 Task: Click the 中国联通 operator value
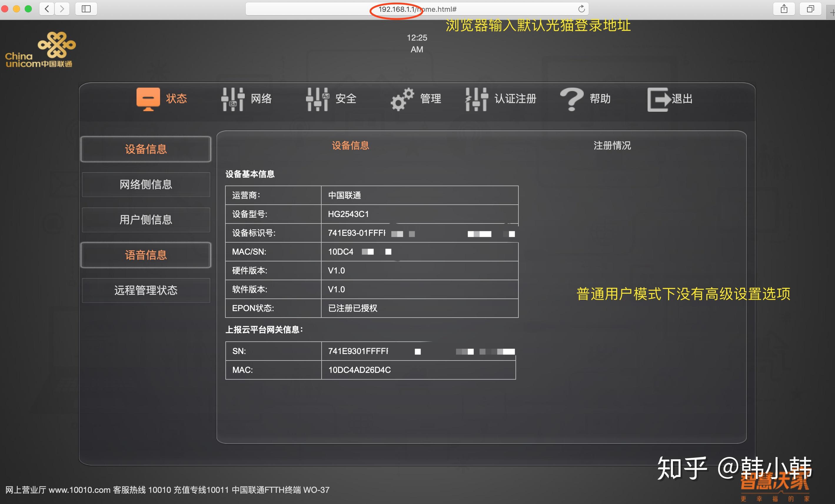point(344,195)
